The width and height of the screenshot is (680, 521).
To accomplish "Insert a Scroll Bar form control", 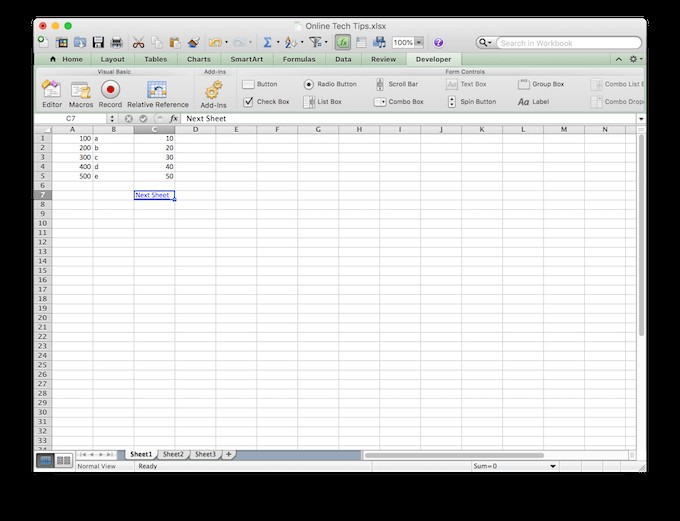I will (x=397, y=84).
